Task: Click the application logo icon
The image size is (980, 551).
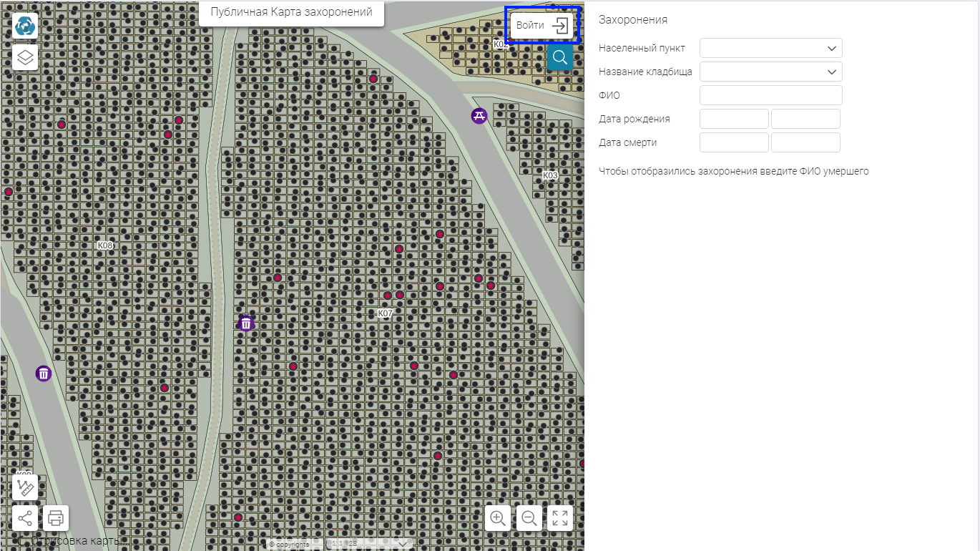Action: tap(25, 26)
